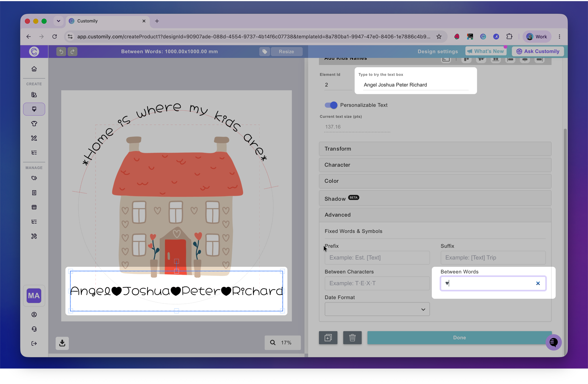
Task: Open the Chrome extensions puzzle icon
Action: (509, 37)
